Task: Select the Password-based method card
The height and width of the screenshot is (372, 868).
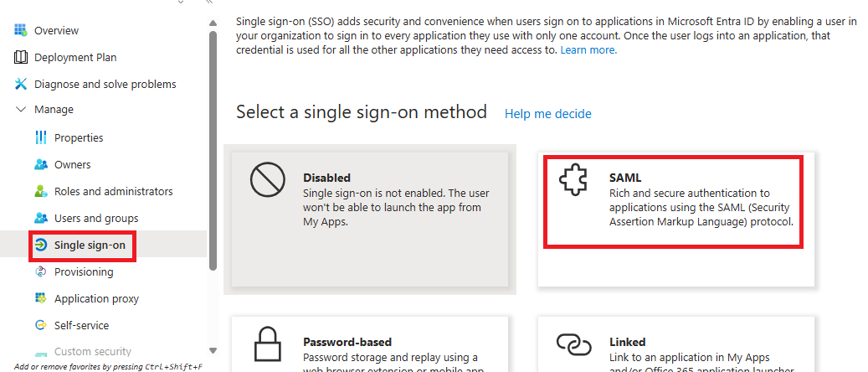Action: pos(370,344)
